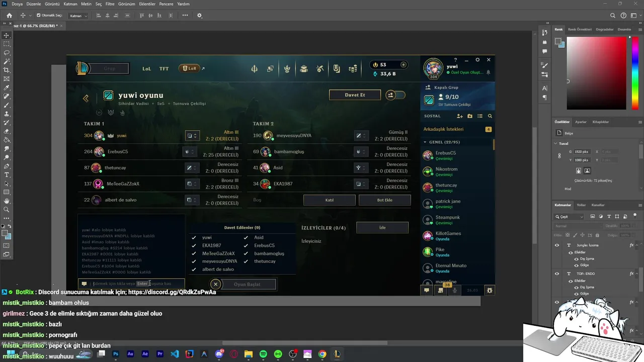
Task: Click the Davet Et button
Action: (355, 95)
